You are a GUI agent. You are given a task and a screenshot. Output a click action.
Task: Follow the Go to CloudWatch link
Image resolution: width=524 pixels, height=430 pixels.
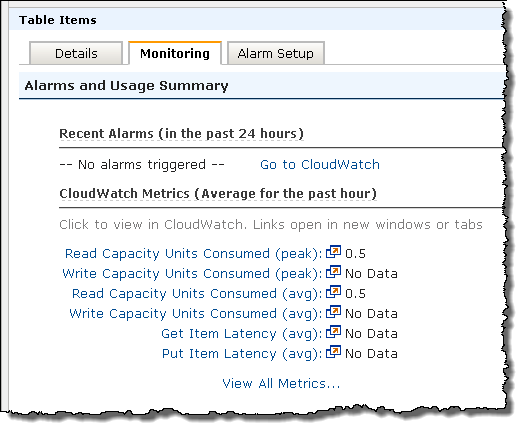tap(320, 164)
